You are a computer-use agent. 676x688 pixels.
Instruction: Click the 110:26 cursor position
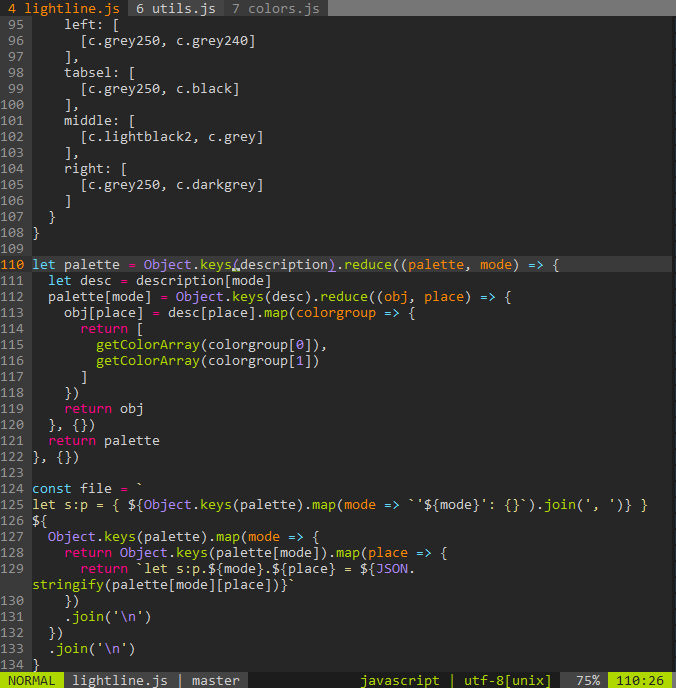click(x=640, y=680)
